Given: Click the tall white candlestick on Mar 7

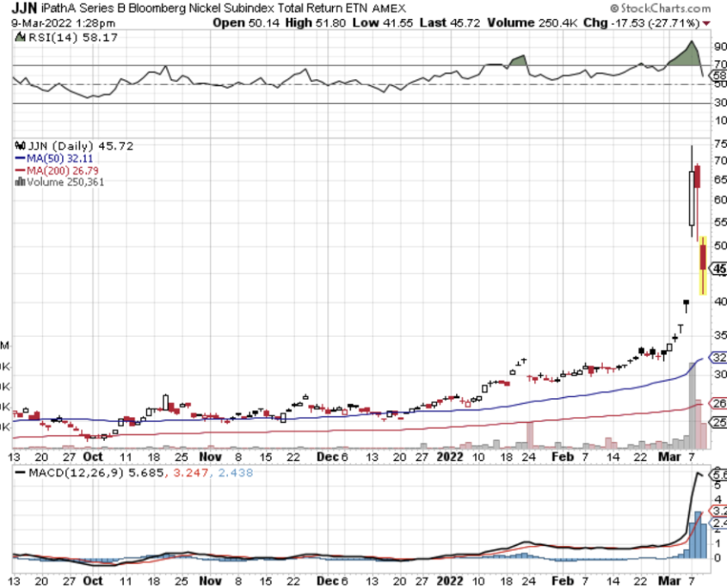Looking at the screenshot, I should click(692, 198).
